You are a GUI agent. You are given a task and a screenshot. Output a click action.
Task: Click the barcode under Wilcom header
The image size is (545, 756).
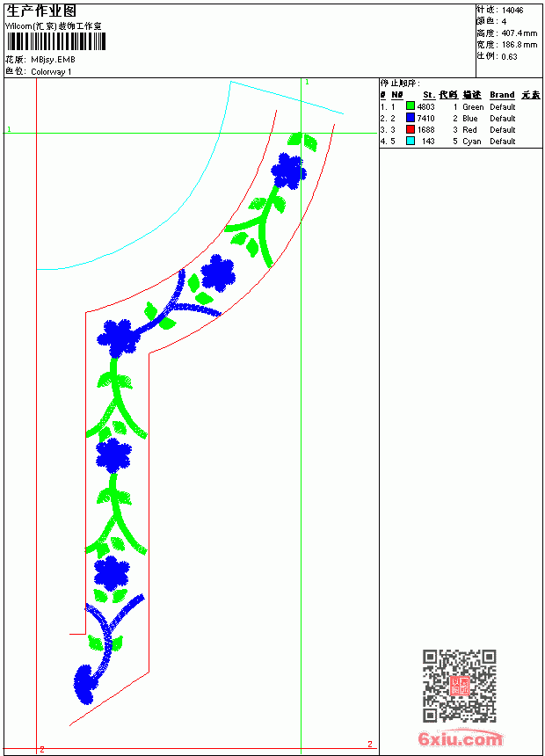click(55, 41)
